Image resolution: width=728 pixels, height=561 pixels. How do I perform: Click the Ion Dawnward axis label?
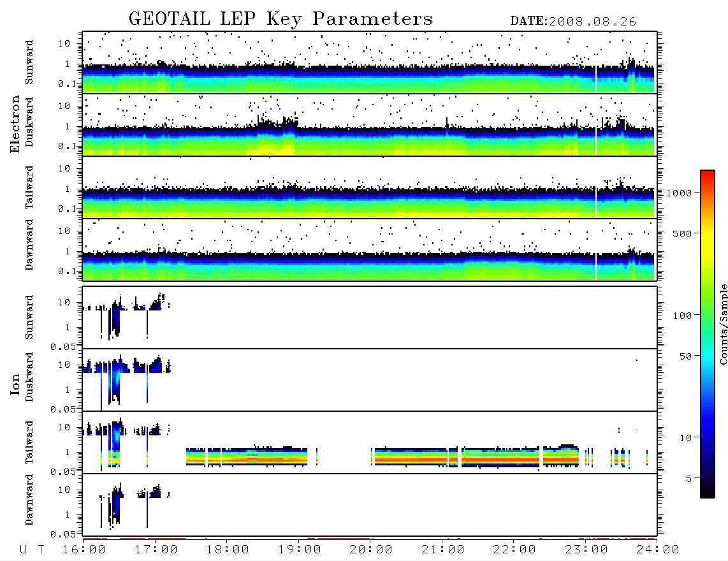29,500
